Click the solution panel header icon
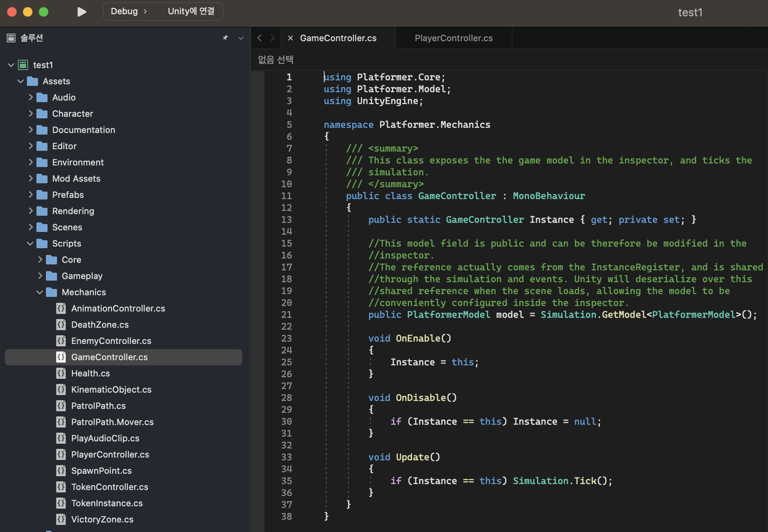Screen dimensions: 768x532 [x=11, y=38]
